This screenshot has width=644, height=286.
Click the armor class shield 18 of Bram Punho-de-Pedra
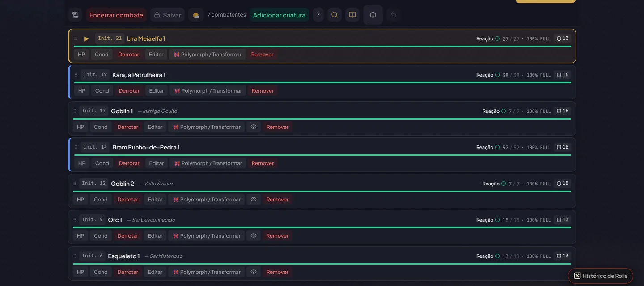coord(563,147)
